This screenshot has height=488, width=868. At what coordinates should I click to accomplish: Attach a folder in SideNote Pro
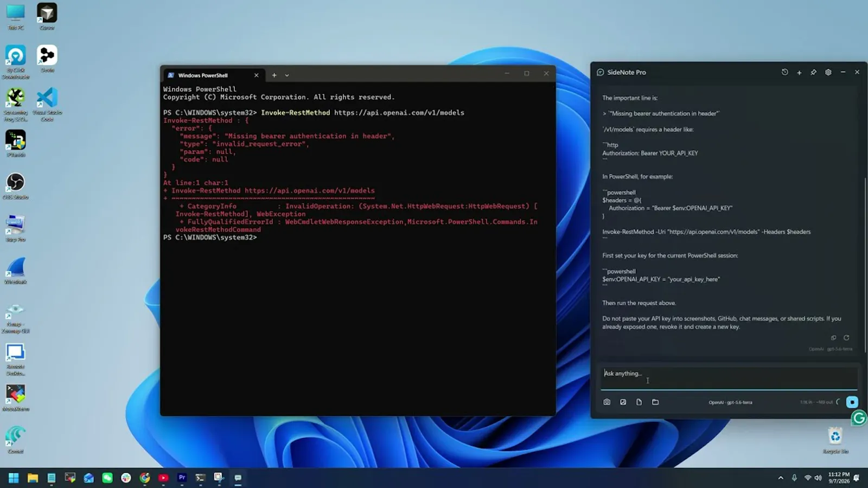[x=655, y=402]
